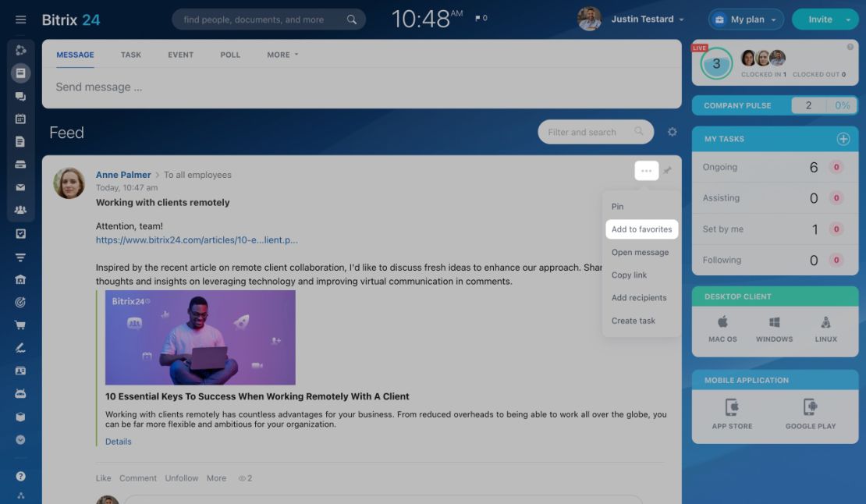Open Anne Palmer's profile link

click(123, 175)
